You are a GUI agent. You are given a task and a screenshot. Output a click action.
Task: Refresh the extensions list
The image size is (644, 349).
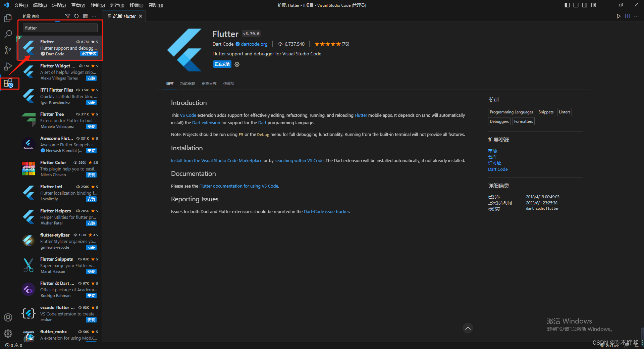(76, 16)
